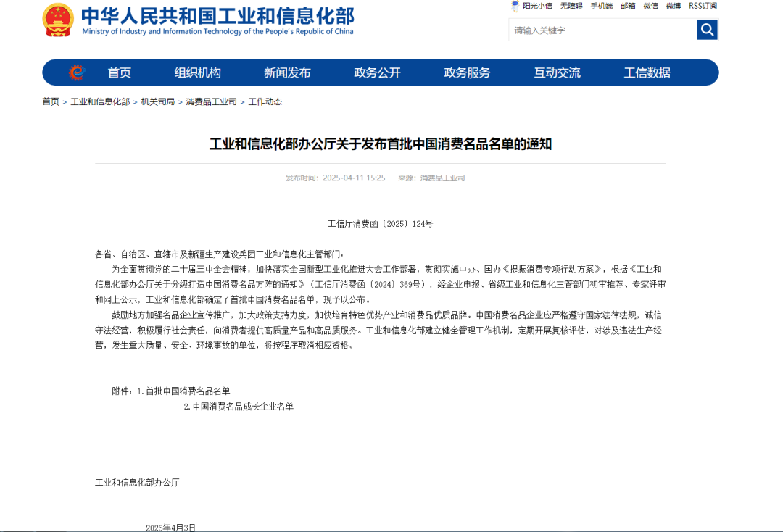Image resolution: width=783 pixels, height=532 pixels.
Task: Go to 新闻发布 section
Action: (x=287, y=72)
